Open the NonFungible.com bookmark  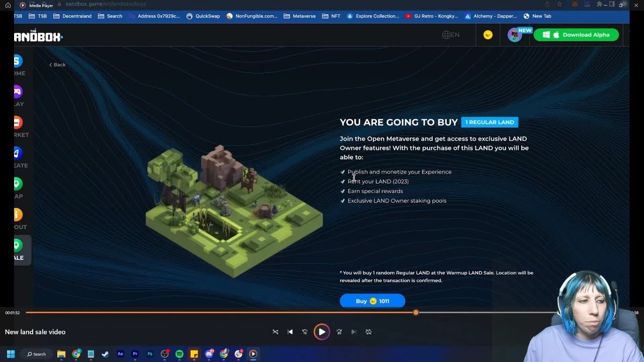click(x=252, y=16)
